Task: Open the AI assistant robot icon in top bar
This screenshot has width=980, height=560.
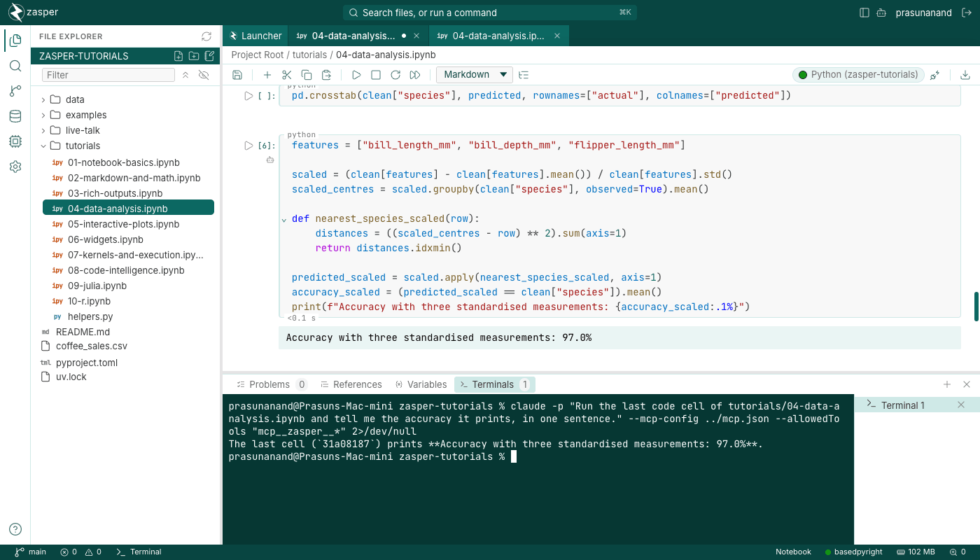Action: pyautogui.click(x=881, y=13)
